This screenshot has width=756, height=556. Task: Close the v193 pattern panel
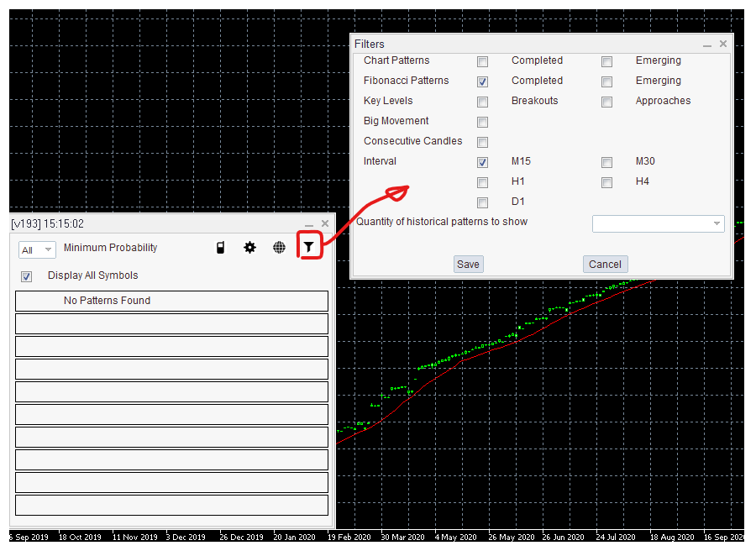(325, 223)
